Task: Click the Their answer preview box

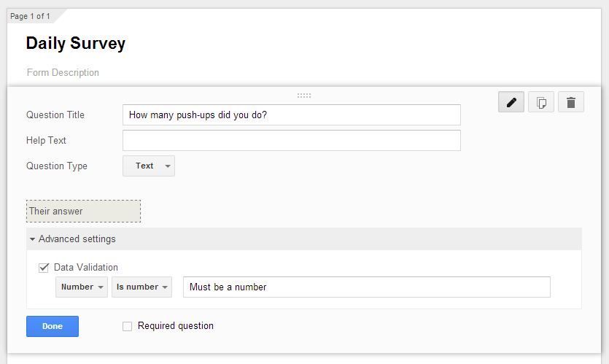Action: click(x=83, y=212)
